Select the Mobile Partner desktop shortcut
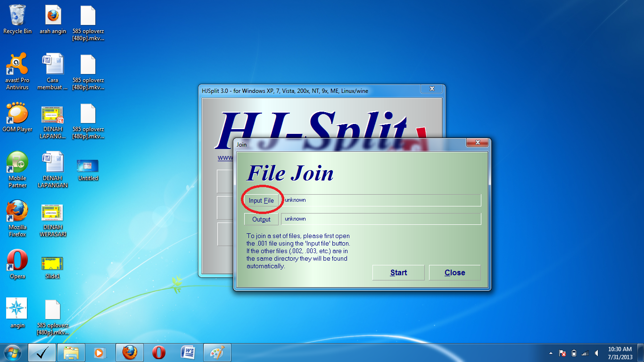Screen dimensions: 644x362 [17, 170]
